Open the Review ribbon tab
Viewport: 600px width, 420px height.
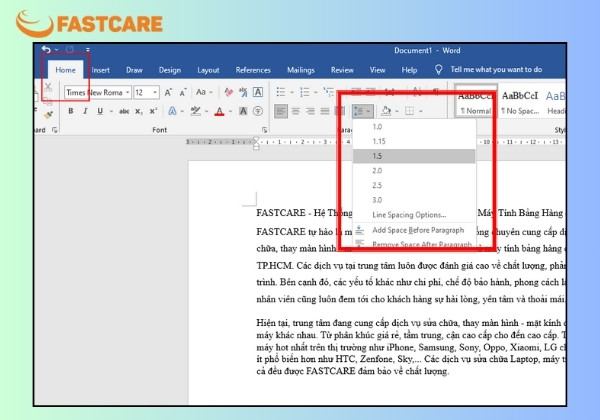pos(342,70)
